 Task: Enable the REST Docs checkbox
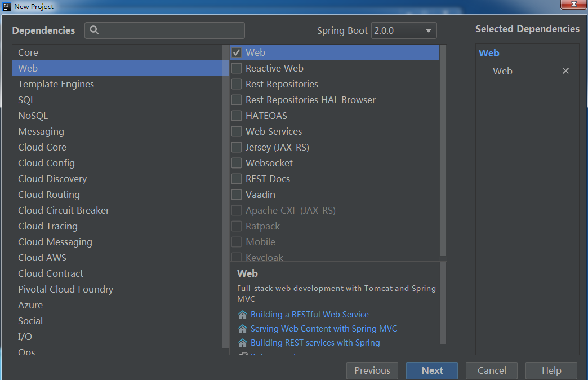coord(236,179)
